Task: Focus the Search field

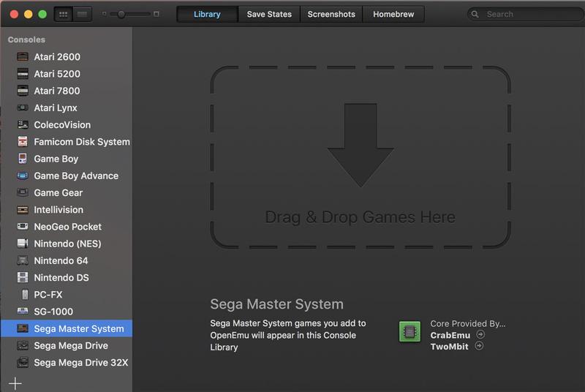Action: [526, 14]
